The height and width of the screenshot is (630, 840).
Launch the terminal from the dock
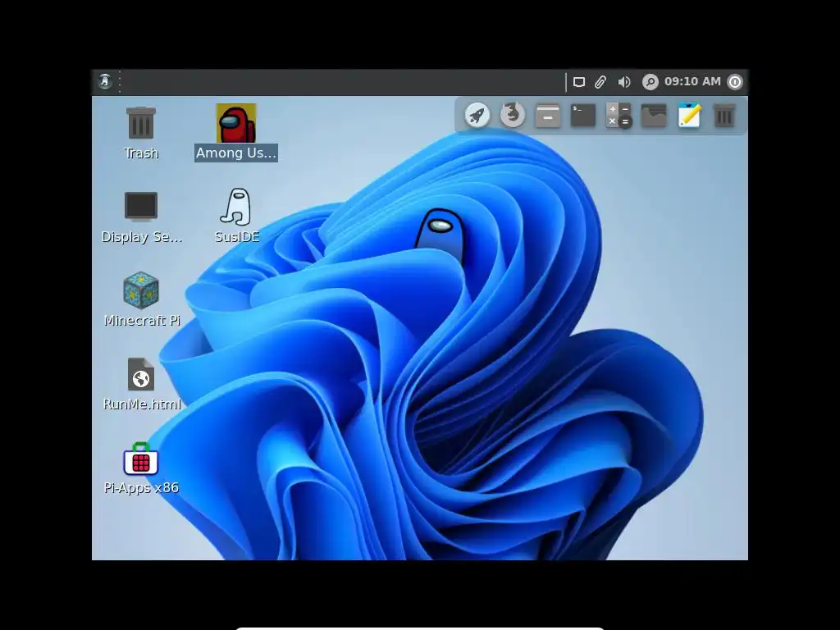pos(583,115)
